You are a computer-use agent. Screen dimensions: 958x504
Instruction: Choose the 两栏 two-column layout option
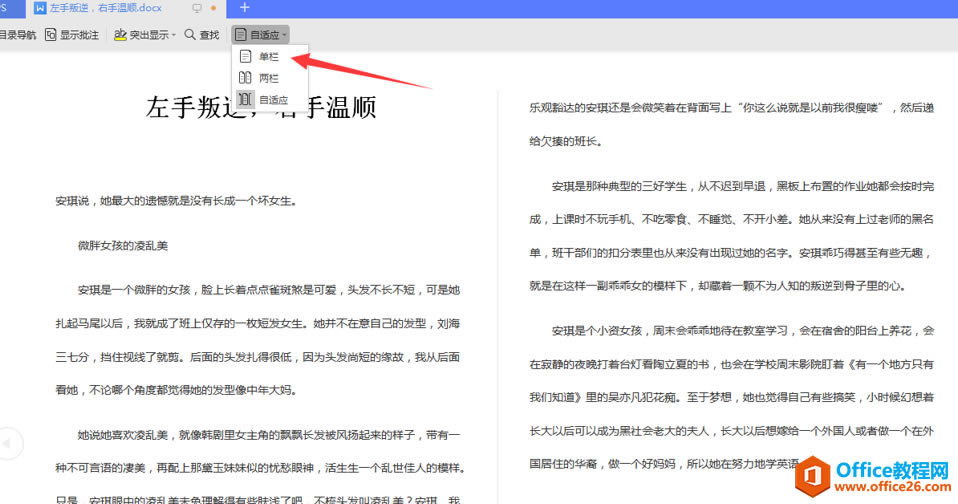coord(269,78)
